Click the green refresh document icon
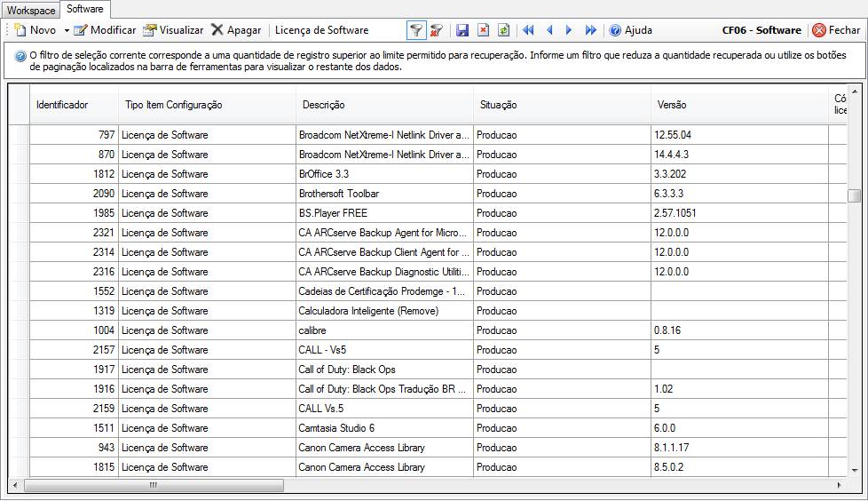The width and height of the screenshot is (868, 501). pyautogui.click(x=504, y=30)
